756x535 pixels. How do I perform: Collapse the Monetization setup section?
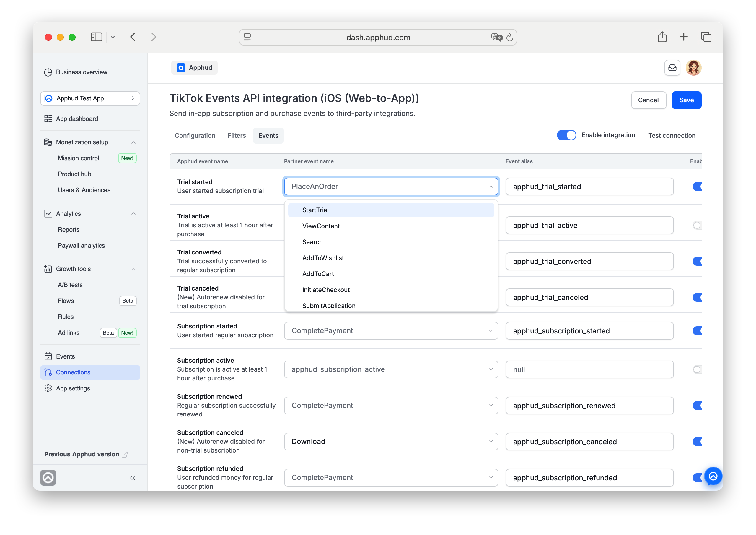pos(133,142)
